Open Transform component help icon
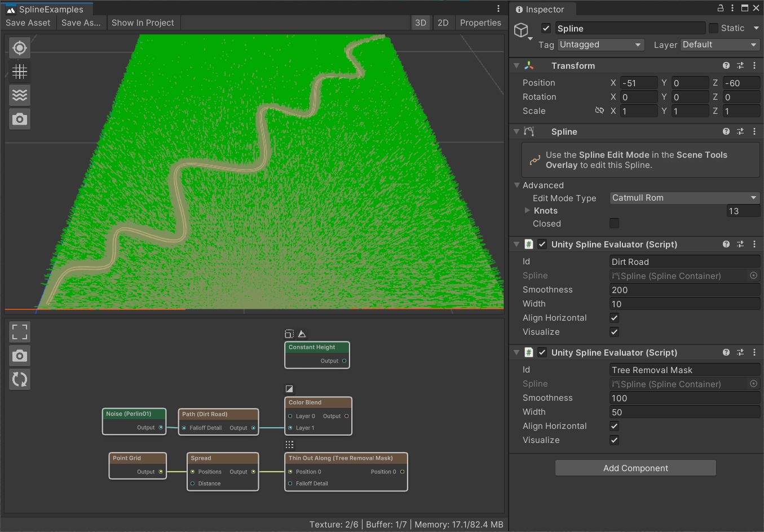The image size is (764, 532). click(726, 66)
